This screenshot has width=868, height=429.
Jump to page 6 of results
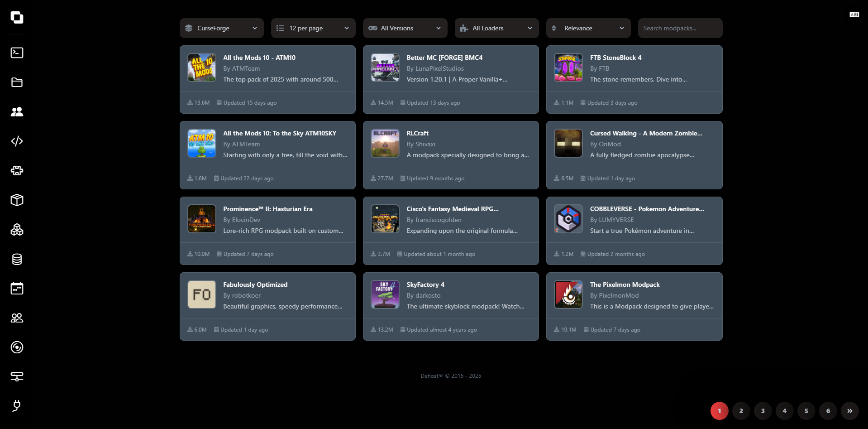point(828,411)
